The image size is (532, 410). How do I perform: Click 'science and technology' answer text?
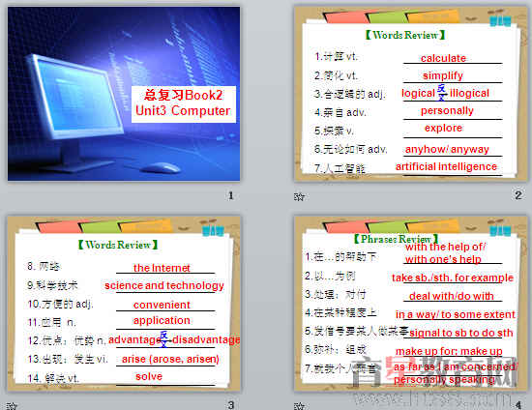(x=164, y=285)
